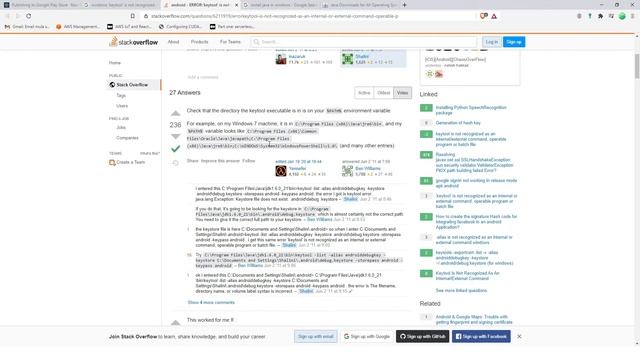This screenshot has width=640, height=360.
Task: Click Sign up with GitHub button
Action: point(422,336)
